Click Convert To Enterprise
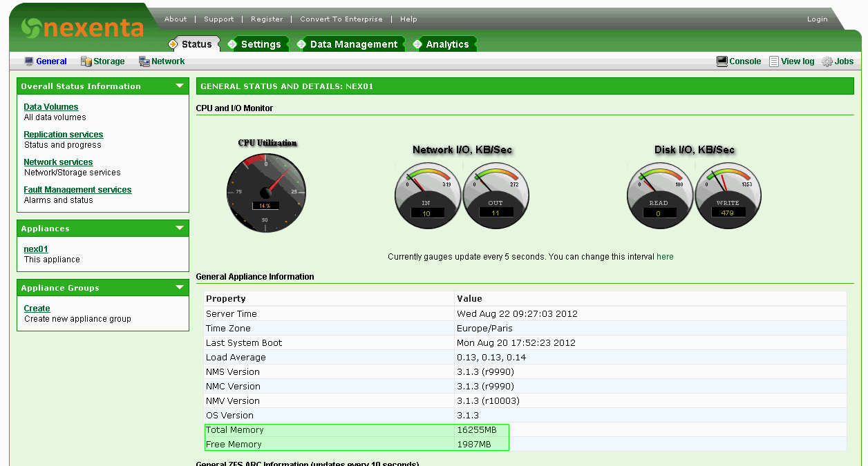 coord(341,19)
